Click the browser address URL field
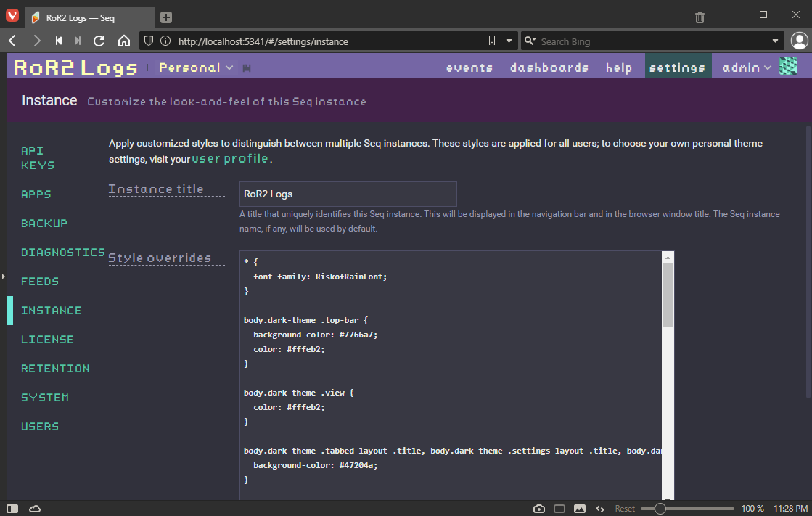Image resolution: width=812 pixels, height=516 pixels. tap(329, 41)
